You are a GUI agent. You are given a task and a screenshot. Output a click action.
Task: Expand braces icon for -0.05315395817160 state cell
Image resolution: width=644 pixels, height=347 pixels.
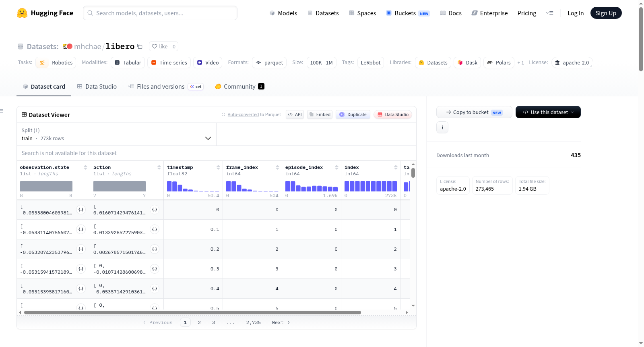coord(81,289)
